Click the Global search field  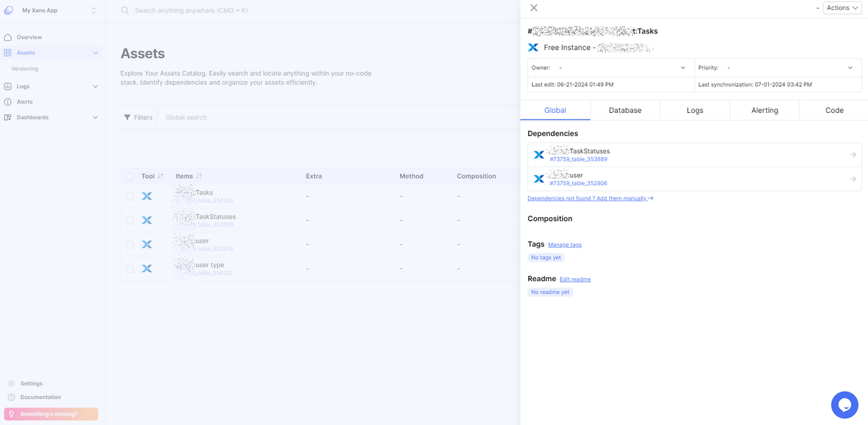[x=186, y=117]
